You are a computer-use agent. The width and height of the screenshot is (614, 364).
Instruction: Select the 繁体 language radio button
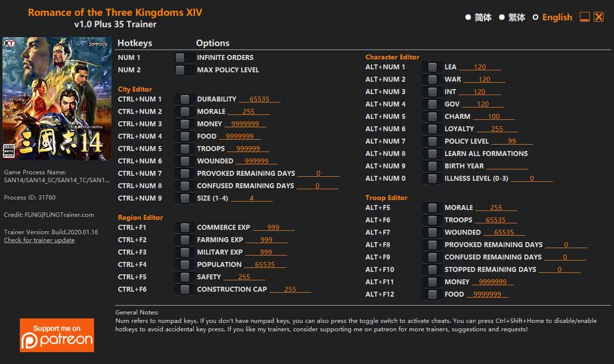point(502,17)
